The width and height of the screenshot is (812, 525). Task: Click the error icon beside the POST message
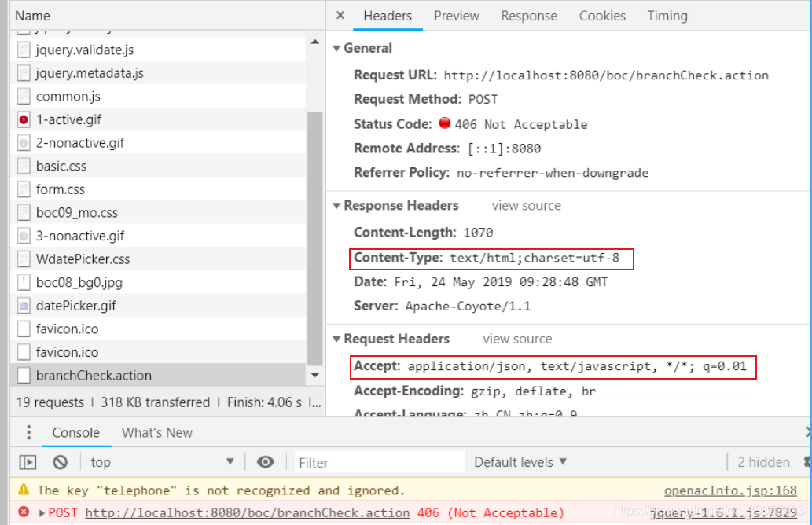(22, 512)
